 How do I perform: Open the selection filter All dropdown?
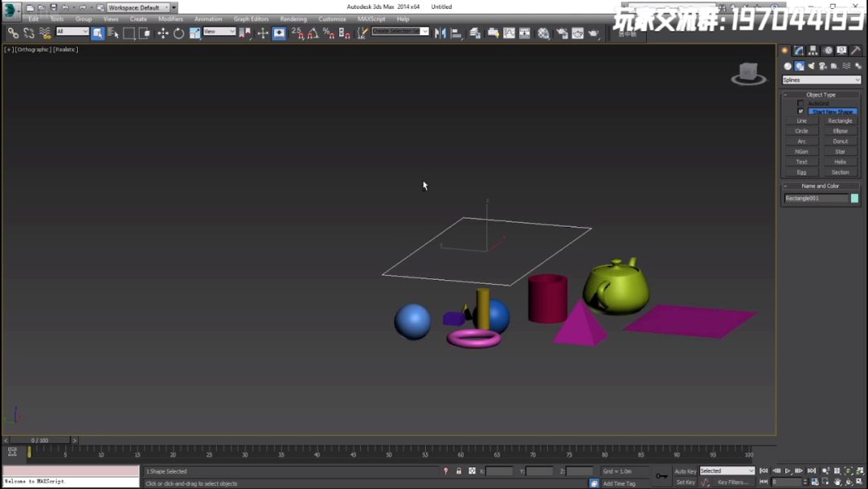click(x=72, y=32)
